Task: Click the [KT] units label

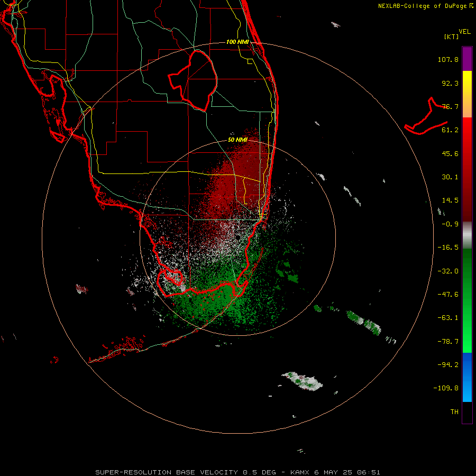Action: coord(452,36)
